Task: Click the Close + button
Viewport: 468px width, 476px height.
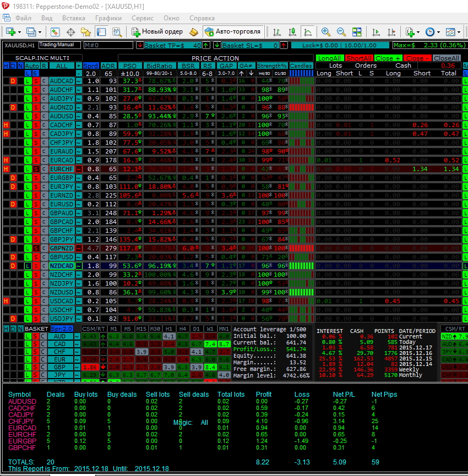Action: click(388, 58)
